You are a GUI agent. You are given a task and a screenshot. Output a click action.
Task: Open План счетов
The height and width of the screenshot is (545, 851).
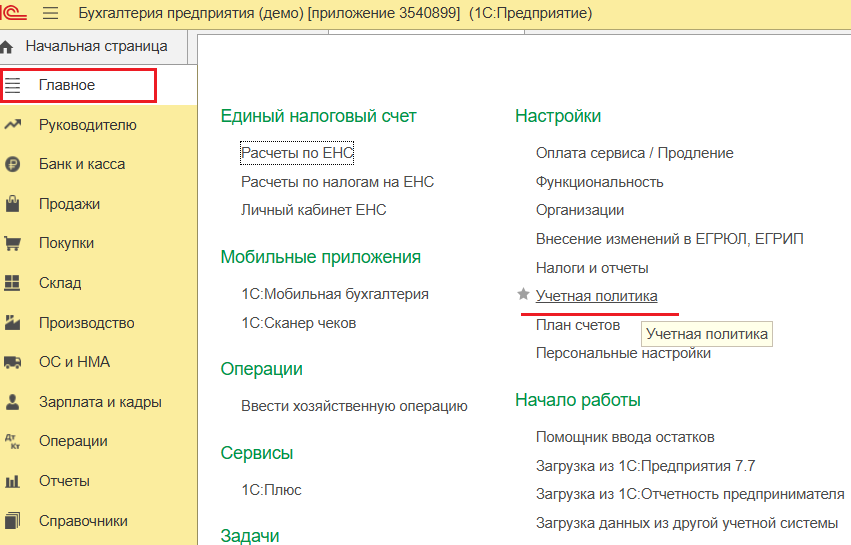click(x=578, y=325)
